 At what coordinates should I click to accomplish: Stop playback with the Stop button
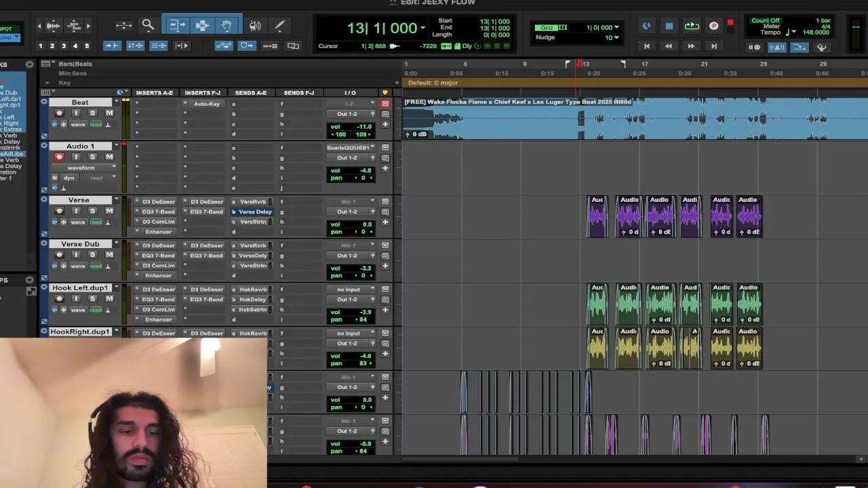point(669,26)
